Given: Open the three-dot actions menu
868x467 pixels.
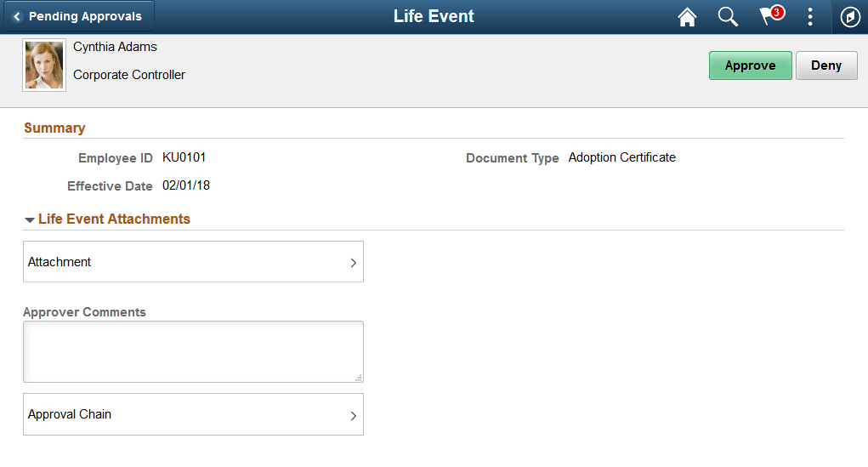Looking at the screenshot, I should [x=810, y=17].
